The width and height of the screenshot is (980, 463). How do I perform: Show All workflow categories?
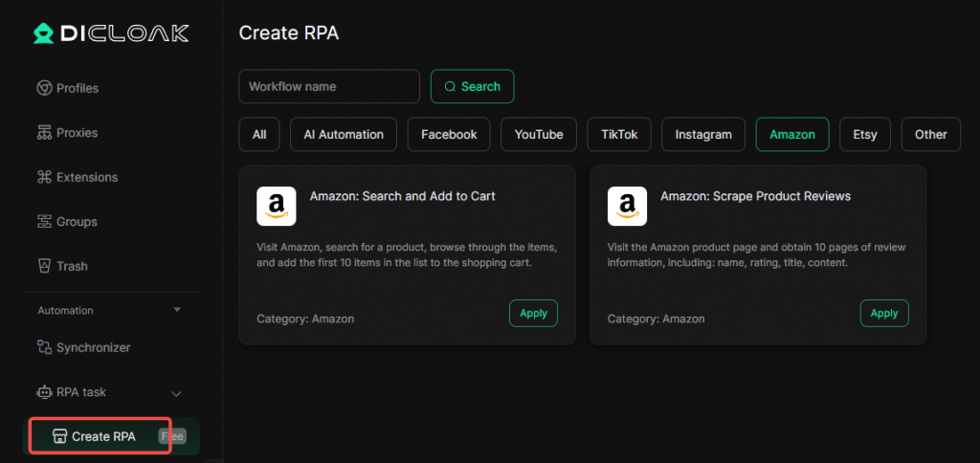click(259, 135)
